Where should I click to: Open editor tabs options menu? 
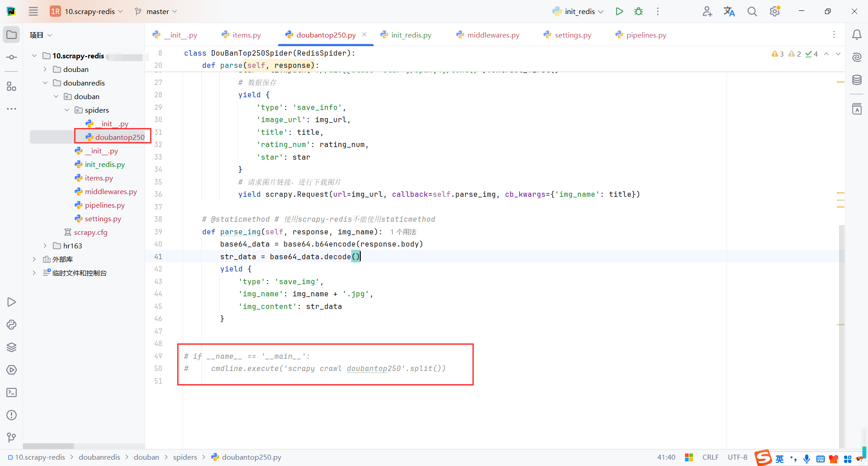pos(834,35)
